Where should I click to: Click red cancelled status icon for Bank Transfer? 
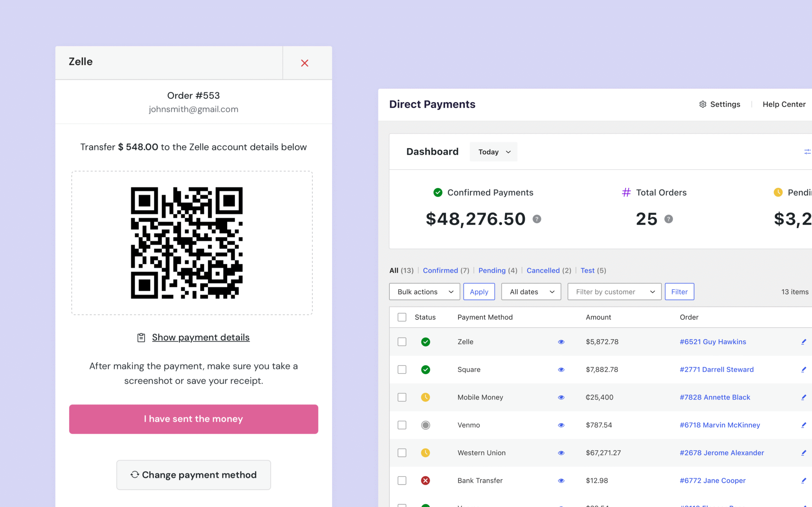pos(425,480)
